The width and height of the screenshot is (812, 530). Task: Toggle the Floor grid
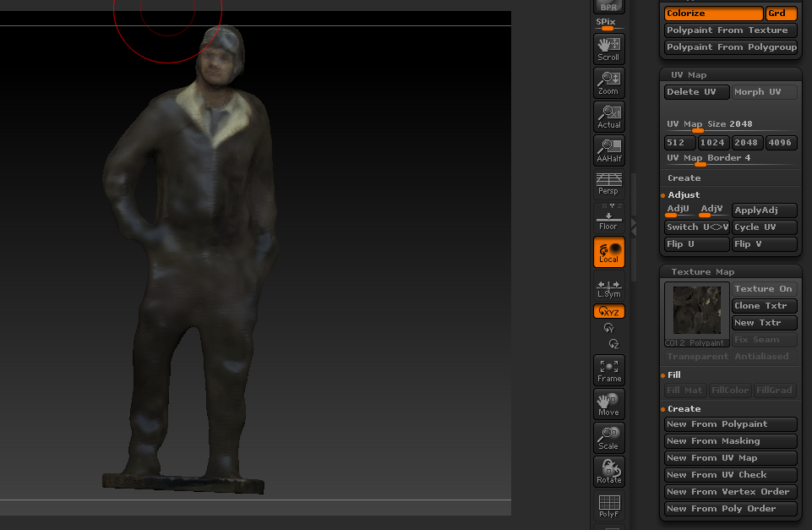pos(608,217)
